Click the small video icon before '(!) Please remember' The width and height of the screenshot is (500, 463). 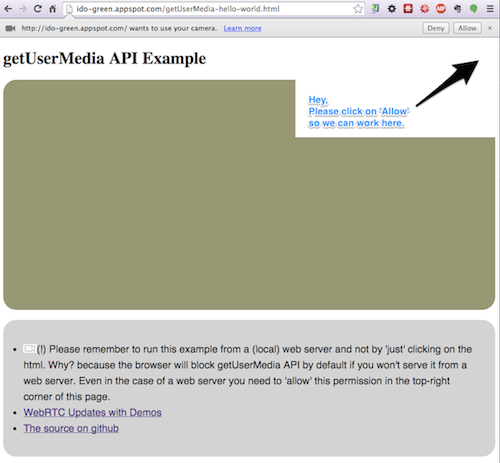click(29, 349)
